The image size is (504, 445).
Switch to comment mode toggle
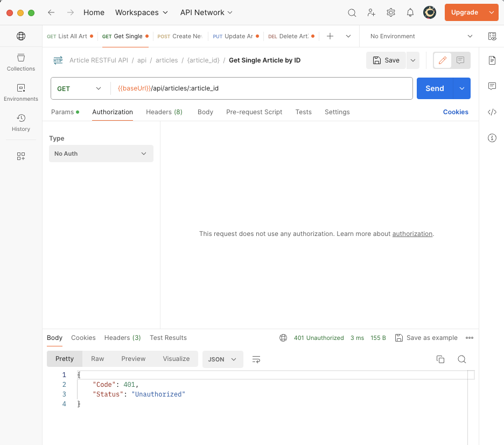[x=460, y=60]
